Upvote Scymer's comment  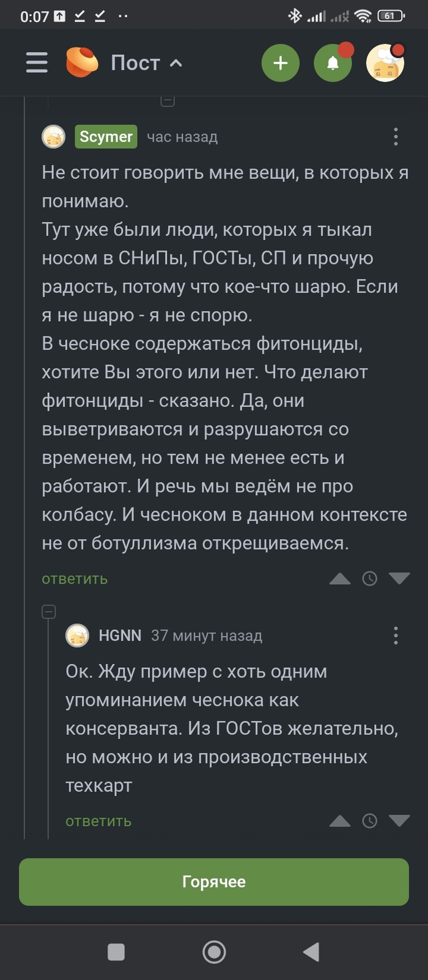click(340, 579)
